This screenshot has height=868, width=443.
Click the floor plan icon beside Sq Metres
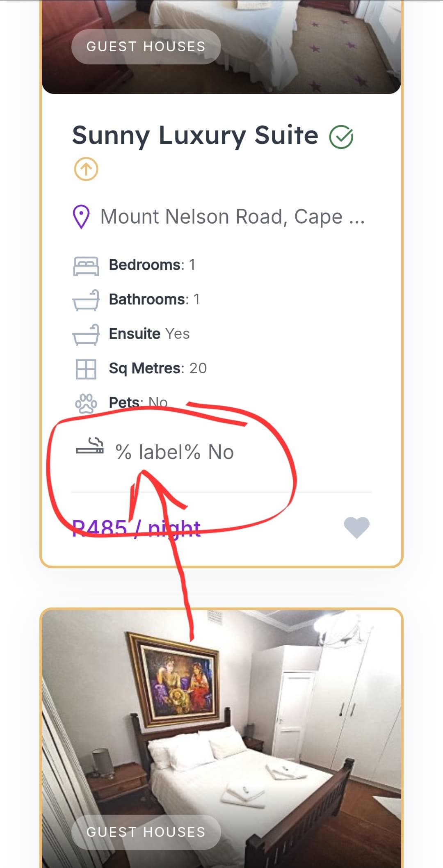86,369
